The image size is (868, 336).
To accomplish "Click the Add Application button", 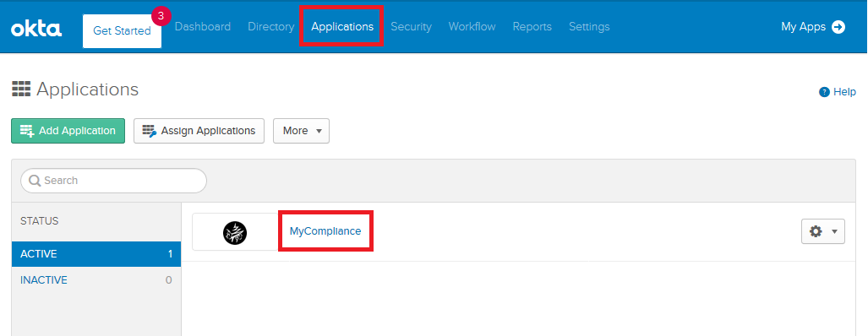I will (68, 131).
